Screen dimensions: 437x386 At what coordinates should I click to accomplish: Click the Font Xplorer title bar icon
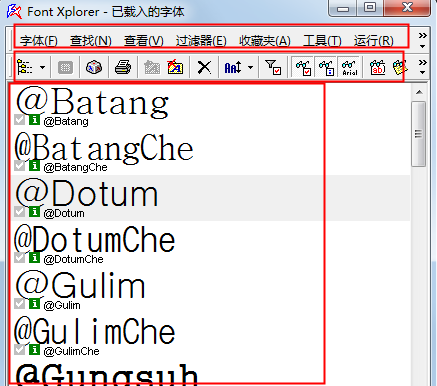click(x=14, y=11)
